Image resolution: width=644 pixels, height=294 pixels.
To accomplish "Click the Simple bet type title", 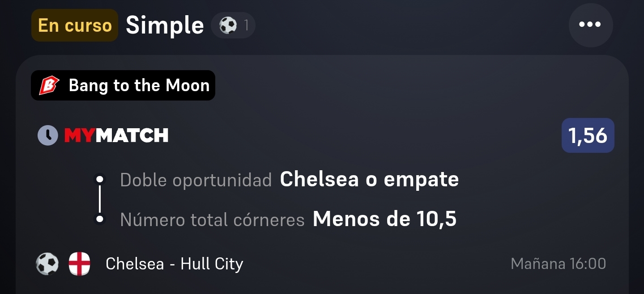I will [x=165, y=25].
